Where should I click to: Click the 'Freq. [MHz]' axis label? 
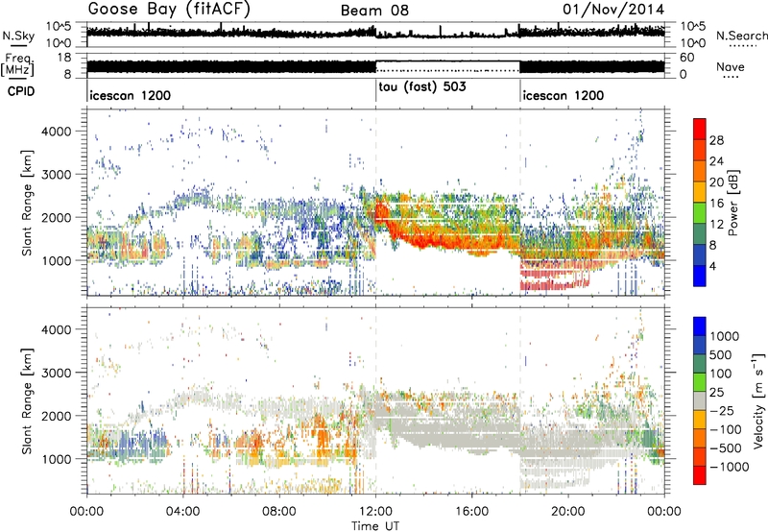17,64
